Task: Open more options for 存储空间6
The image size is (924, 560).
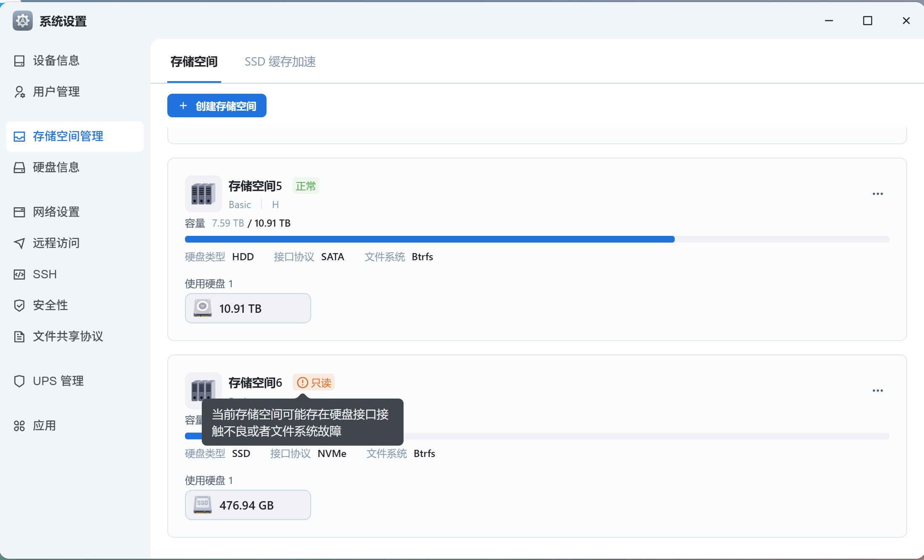Action: click(x=878, y=391)
